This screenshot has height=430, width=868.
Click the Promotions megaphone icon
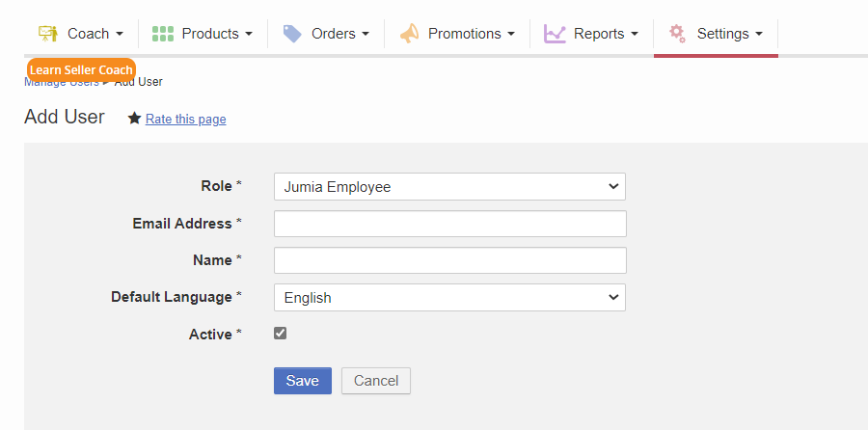point(410,34)
